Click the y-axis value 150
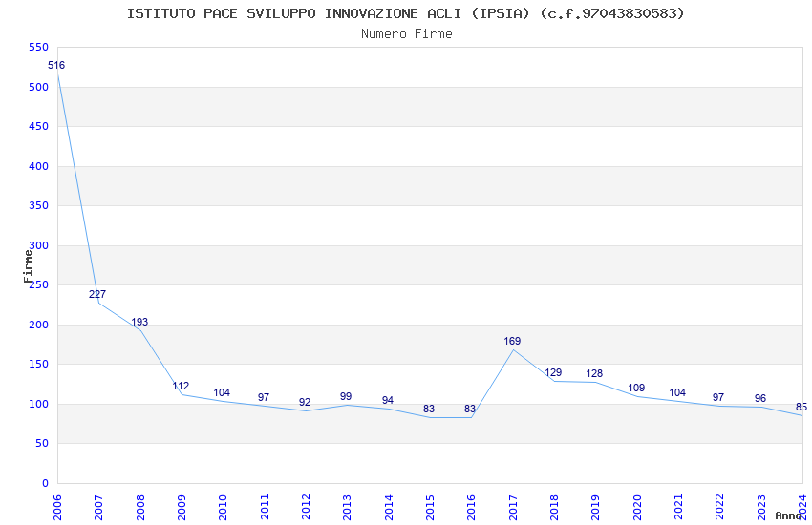812x525 pixels. 39,364
